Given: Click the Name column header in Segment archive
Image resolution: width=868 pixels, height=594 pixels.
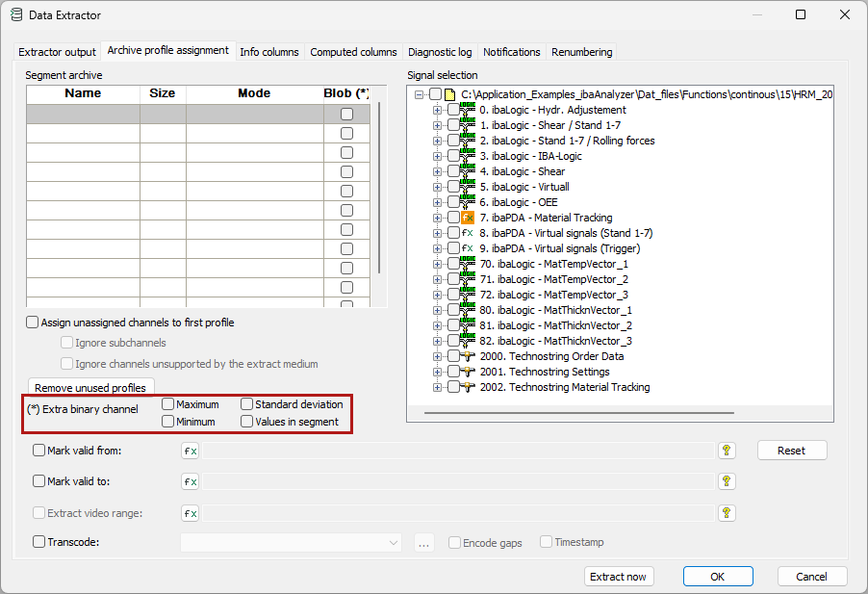Looking at the screenshot, I should (x=83, y=93).
